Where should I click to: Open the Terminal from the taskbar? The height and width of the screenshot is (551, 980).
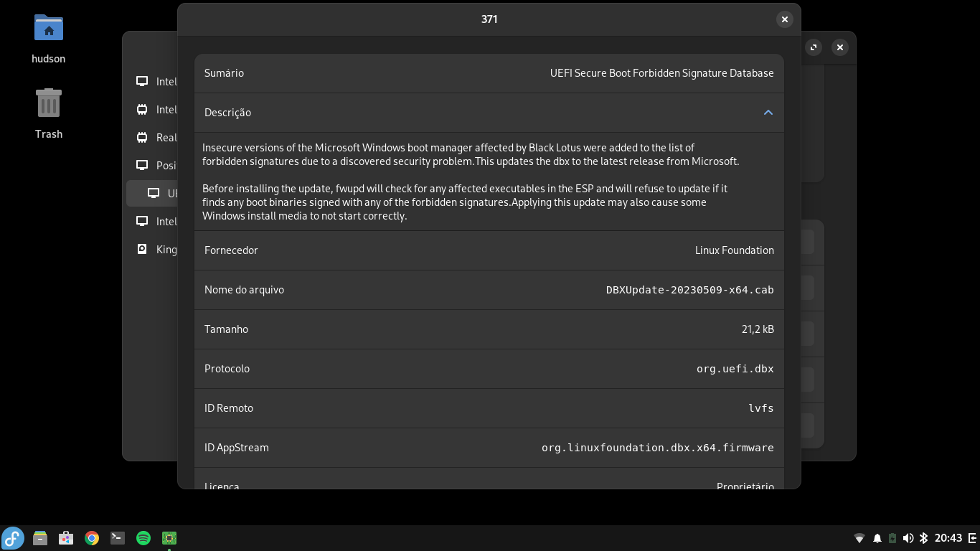point(118,538)
